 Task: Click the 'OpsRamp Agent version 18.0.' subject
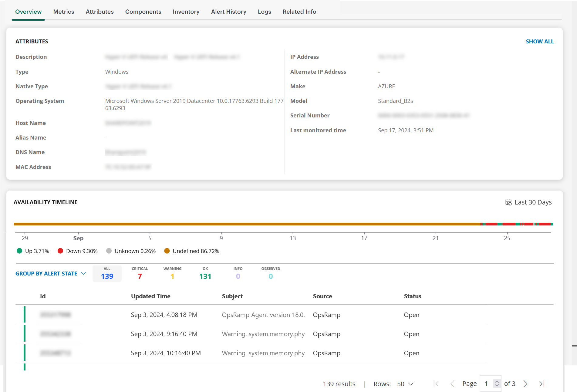263,315
